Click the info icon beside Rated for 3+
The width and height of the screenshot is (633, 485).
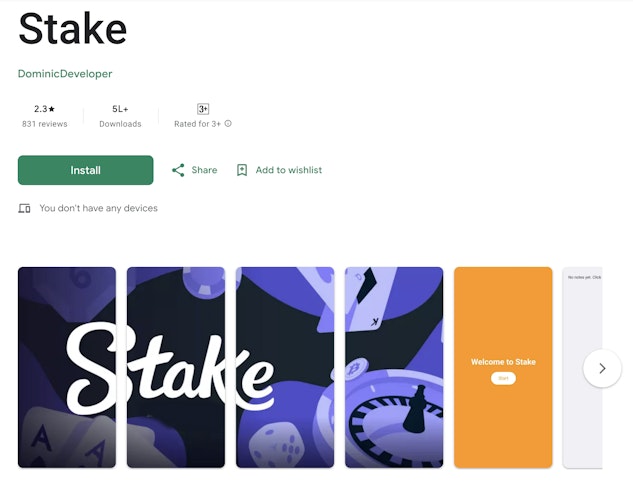coord(228,124)
